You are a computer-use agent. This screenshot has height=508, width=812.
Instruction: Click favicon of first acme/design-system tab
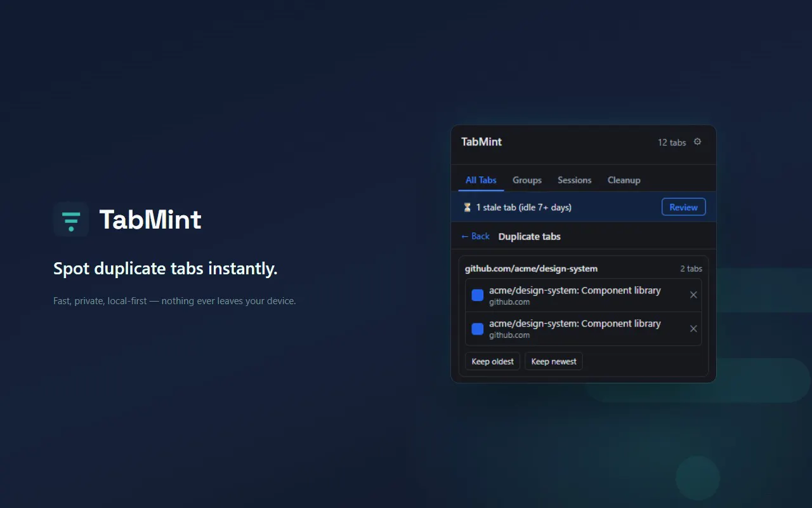pos(478,295)
